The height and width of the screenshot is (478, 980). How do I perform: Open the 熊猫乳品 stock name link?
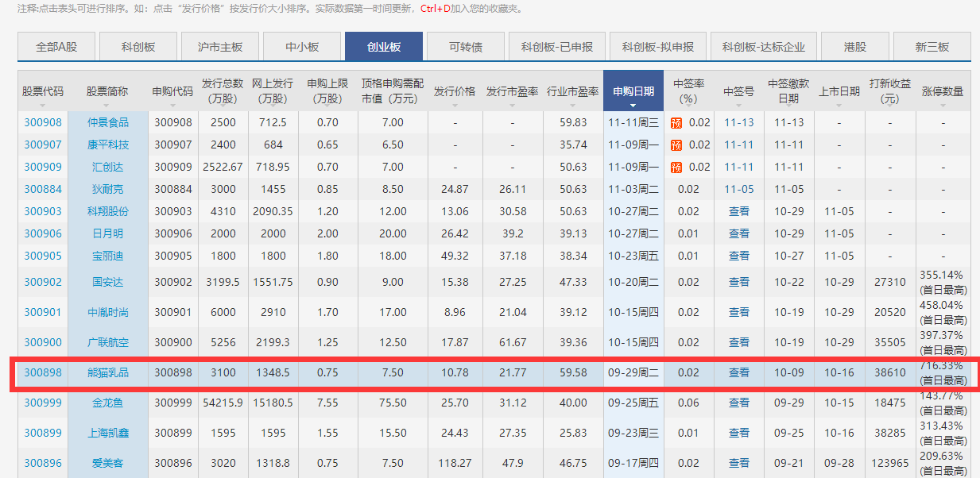tap(108, 372)
